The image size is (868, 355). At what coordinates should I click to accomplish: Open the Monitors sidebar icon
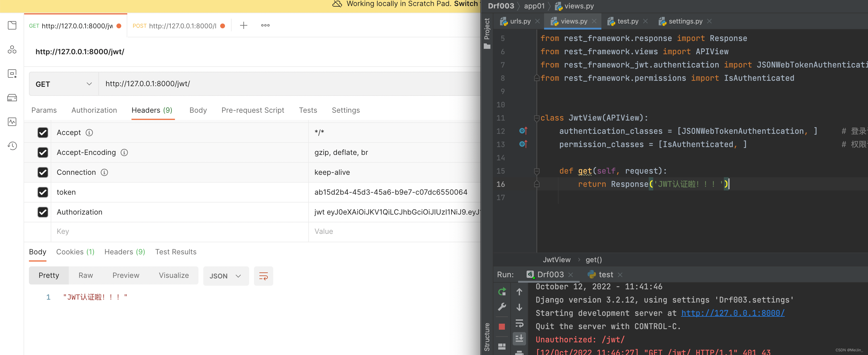(x=12, y=122)
